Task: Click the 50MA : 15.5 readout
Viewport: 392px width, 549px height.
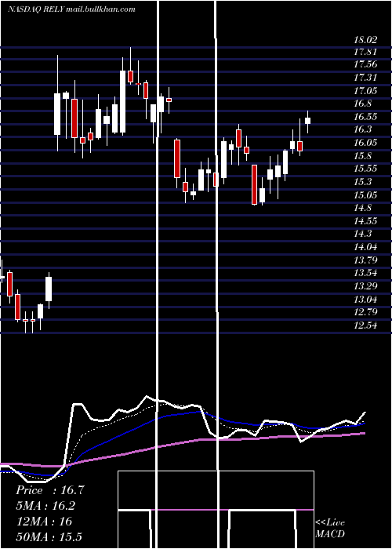Action: (49, 536)
